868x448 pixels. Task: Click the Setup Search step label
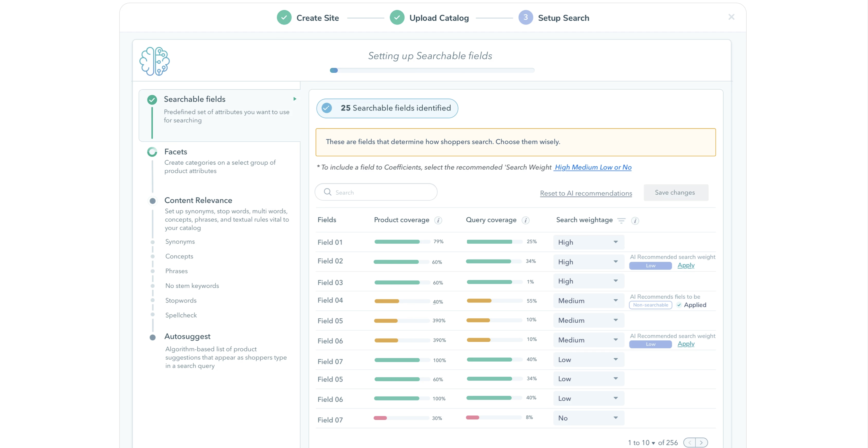point(563,18)
